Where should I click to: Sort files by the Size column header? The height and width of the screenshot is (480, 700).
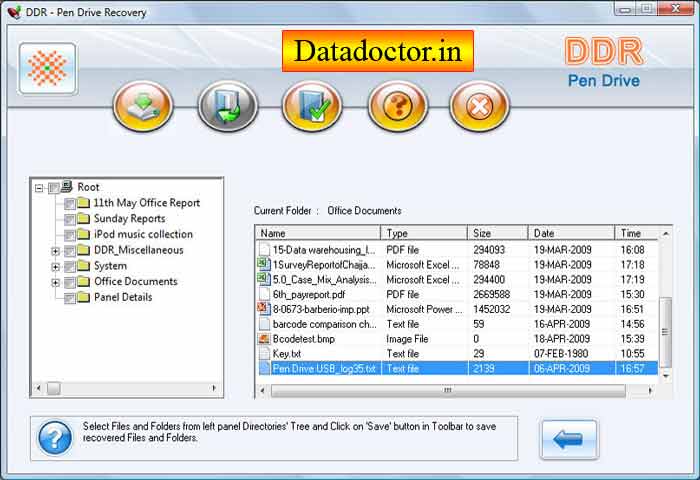coord(498,233)
